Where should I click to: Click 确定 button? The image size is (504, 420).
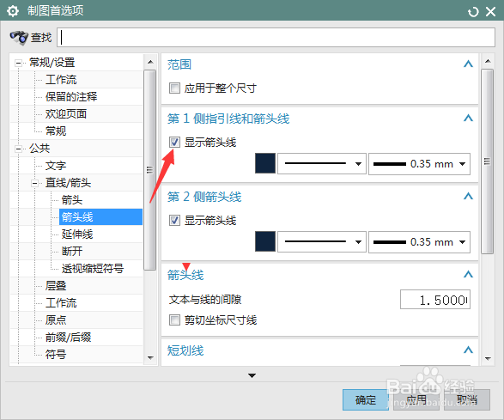click(366, 399)
